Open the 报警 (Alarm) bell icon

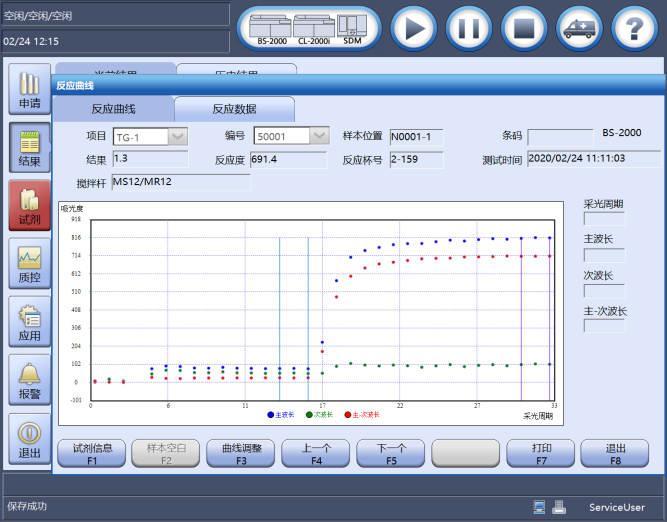tap(30, 380)
